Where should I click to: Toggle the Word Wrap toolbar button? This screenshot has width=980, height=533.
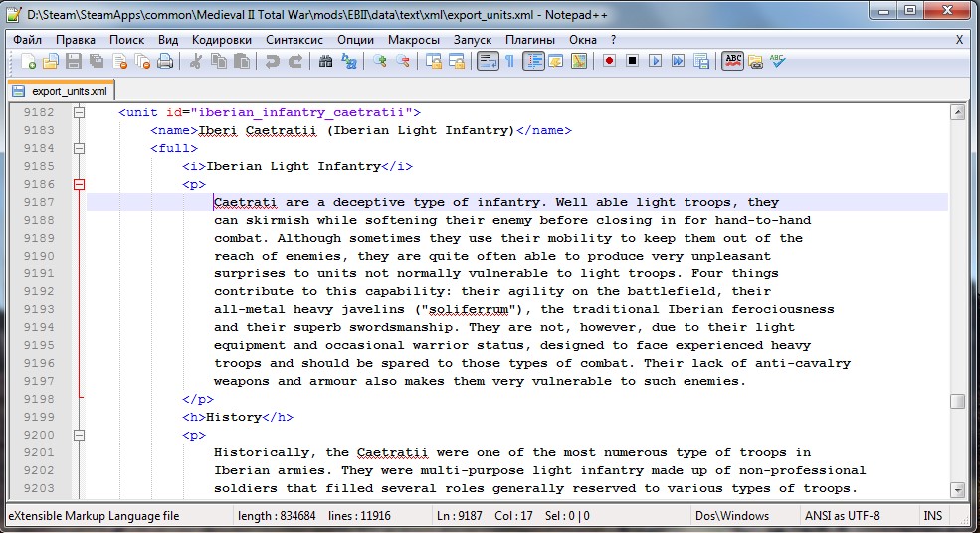click(487, 62)
